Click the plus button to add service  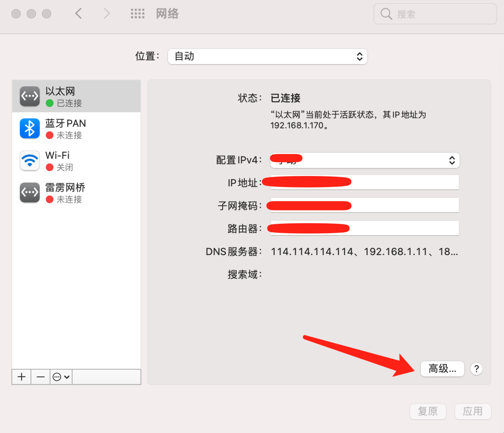coord(21,377)
